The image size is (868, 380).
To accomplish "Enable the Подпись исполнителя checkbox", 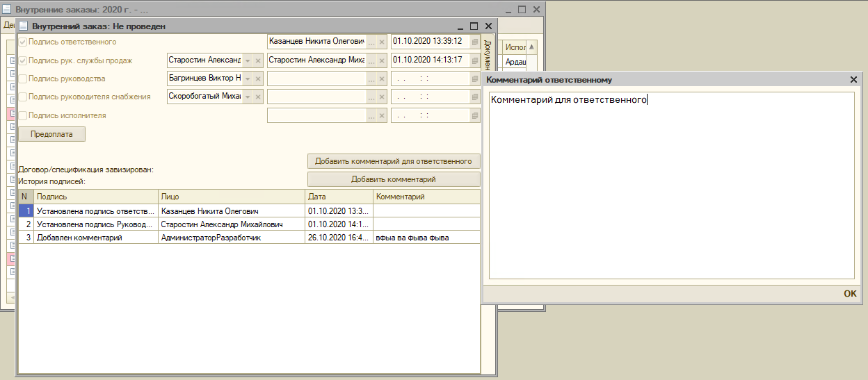I will (23, 115).
